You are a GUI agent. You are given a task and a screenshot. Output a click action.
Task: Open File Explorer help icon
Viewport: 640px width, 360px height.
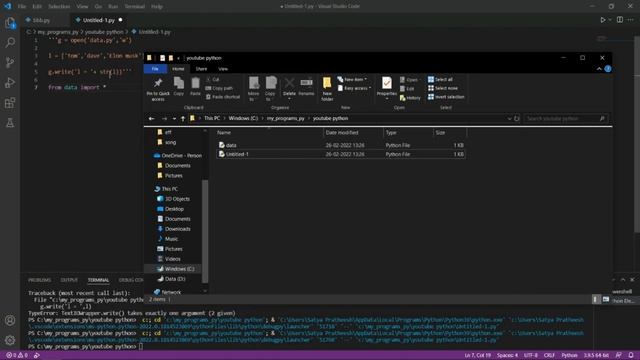[608, 69]
